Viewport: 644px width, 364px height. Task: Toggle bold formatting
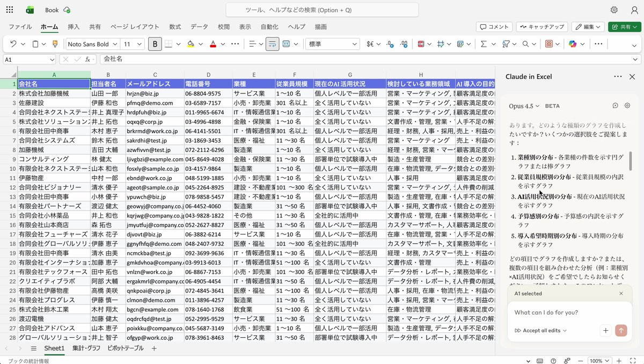pyautogui.click(x=155, y=43)
